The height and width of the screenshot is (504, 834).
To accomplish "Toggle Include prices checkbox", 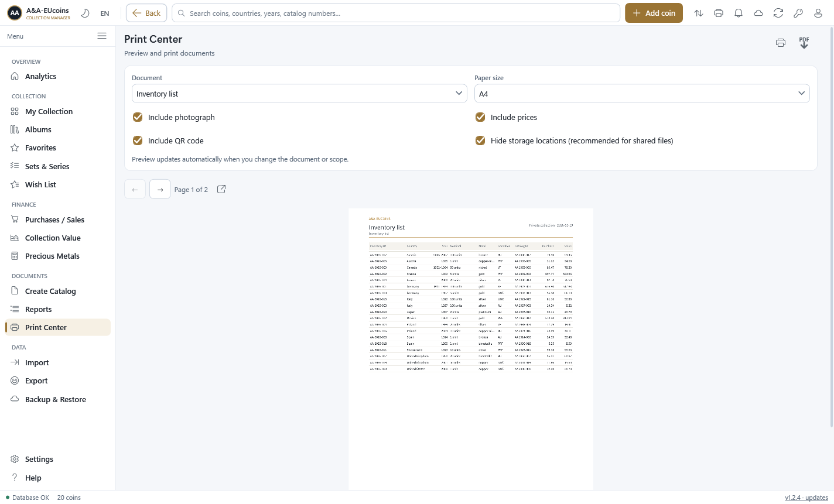I will (480, 117).
